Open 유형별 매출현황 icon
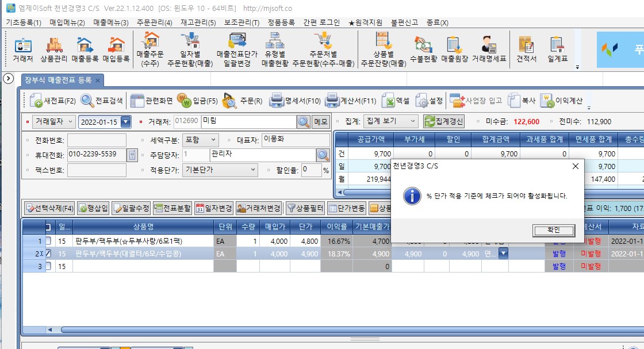 (275, 50)
